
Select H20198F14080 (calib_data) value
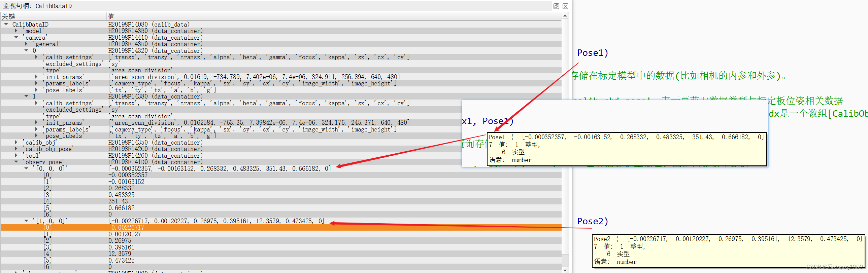pyautogui.click(x=149, y=24)
